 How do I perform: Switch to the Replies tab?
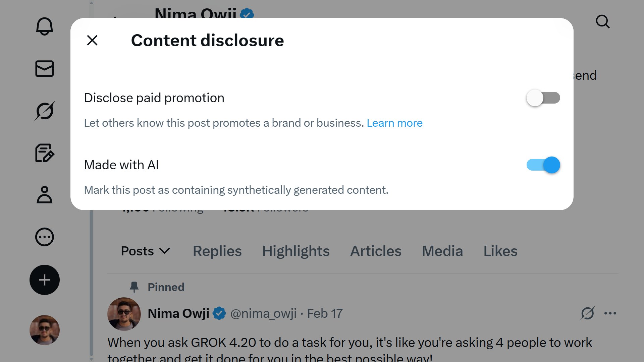pyautogui.click(x=217, y=251)
